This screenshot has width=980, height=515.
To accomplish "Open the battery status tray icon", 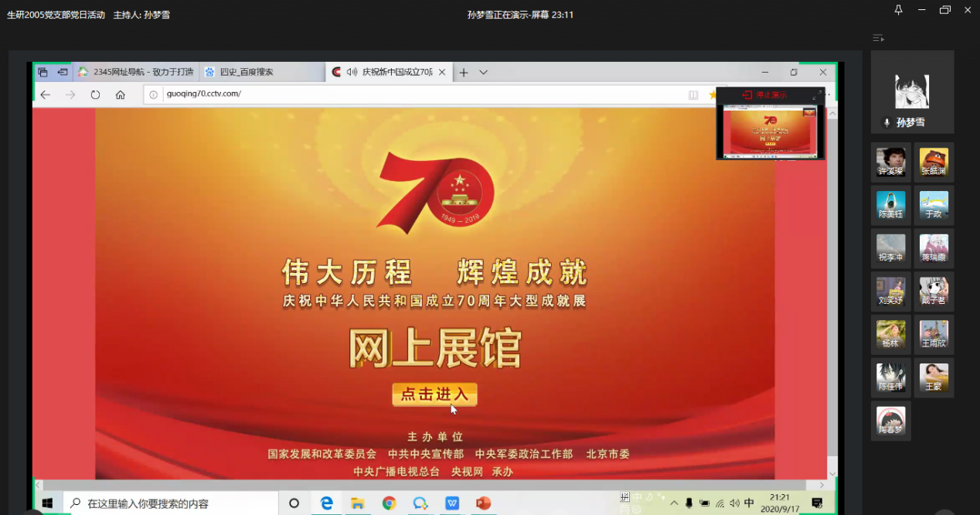I will click(x=704, y=503).
